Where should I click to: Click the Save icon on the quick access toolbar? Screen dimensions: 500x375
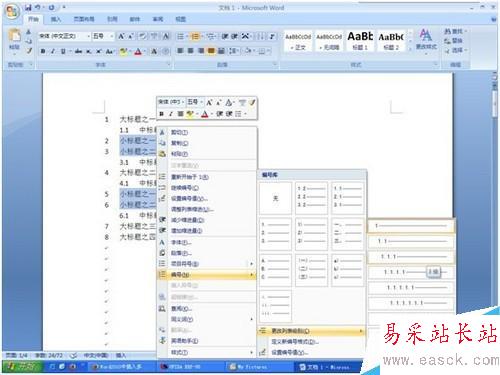coord(29,7)
